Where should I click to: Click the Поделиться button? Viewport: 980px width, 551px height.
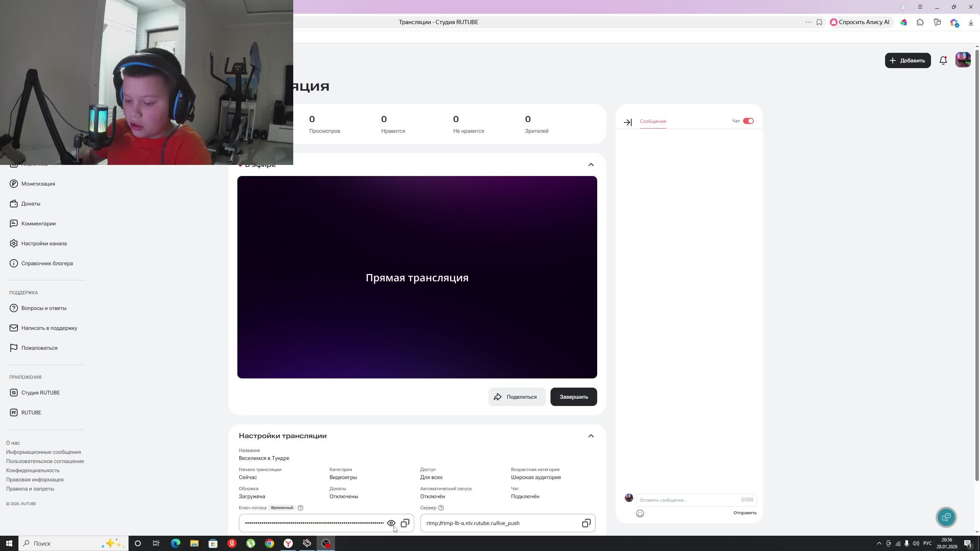pyautogui.click(x=516, y=397)
